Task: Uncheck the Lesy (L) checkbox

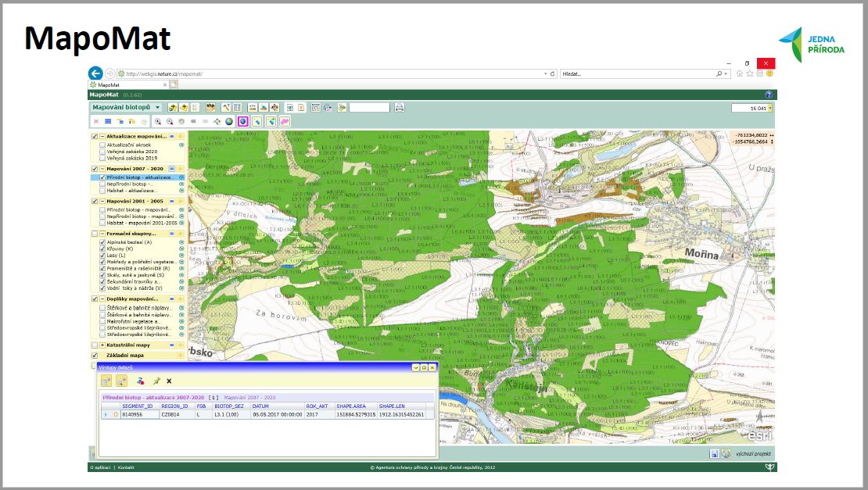Action: [102, 256]
